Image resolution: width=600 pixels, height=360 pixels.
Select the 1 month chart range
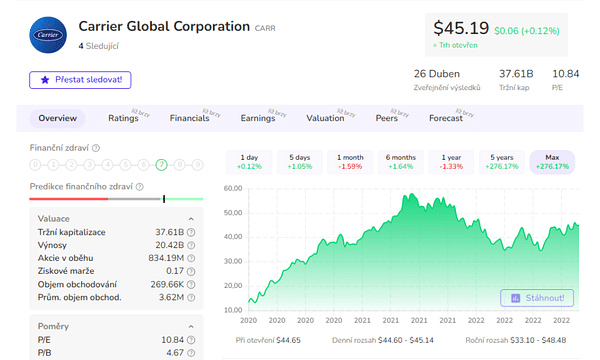(350, 162)
